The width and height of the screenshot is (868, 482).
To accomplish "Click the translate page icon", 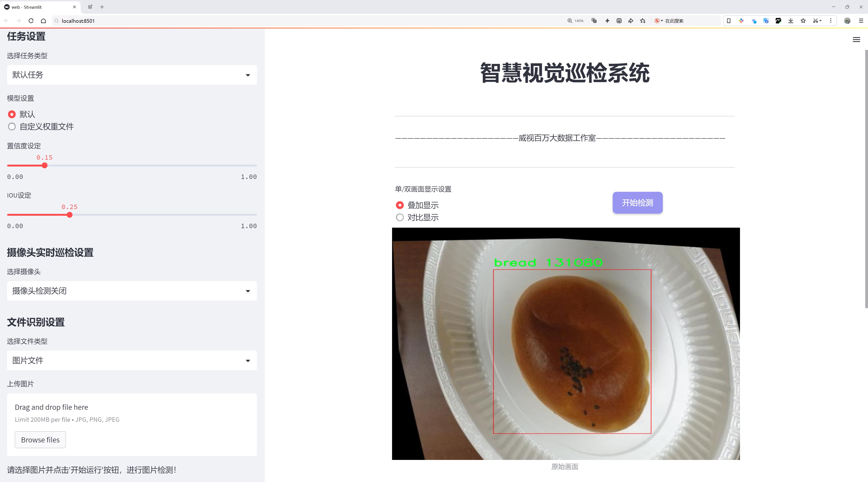I will click(x=594, y=21).
